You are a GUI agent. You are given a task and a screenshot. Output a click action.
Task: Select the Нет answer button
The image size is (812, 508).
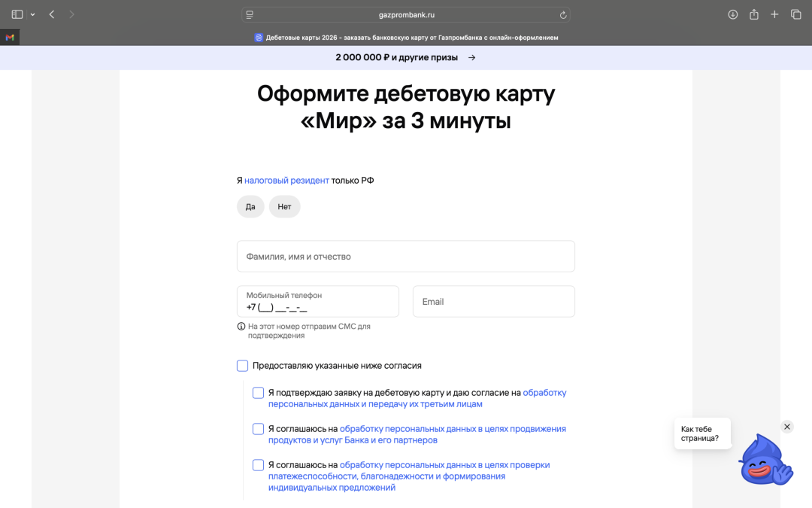tap(284, 206)
